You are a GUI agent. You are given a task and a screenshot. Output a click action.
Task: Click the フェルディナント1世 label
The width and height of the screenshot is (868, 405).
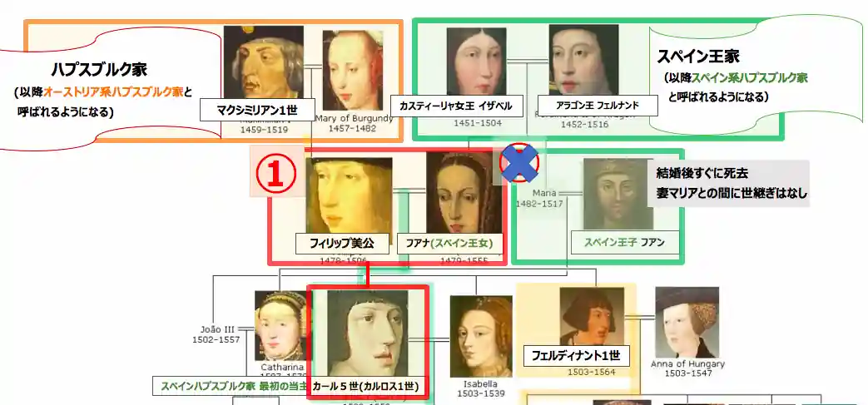(576, 356)
